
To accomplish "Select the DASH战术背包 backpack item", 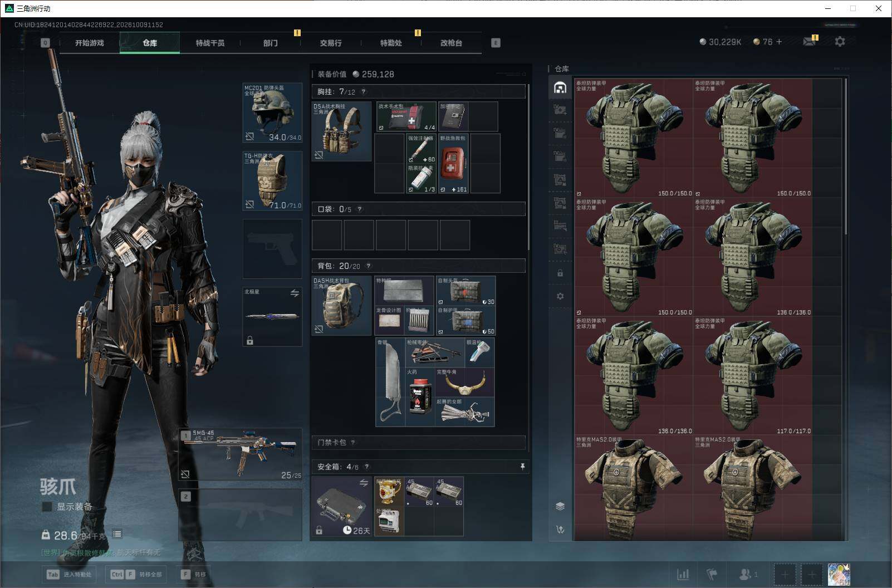I will click(x=341, y=305).
